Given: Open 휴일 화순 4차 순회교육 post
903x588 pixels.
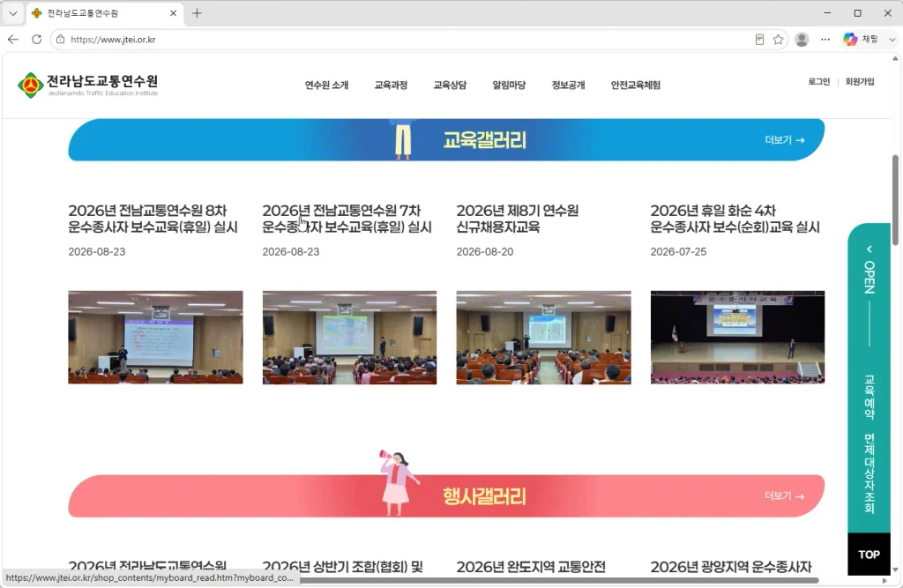Looking at the screenshot, I should point(735,219).
